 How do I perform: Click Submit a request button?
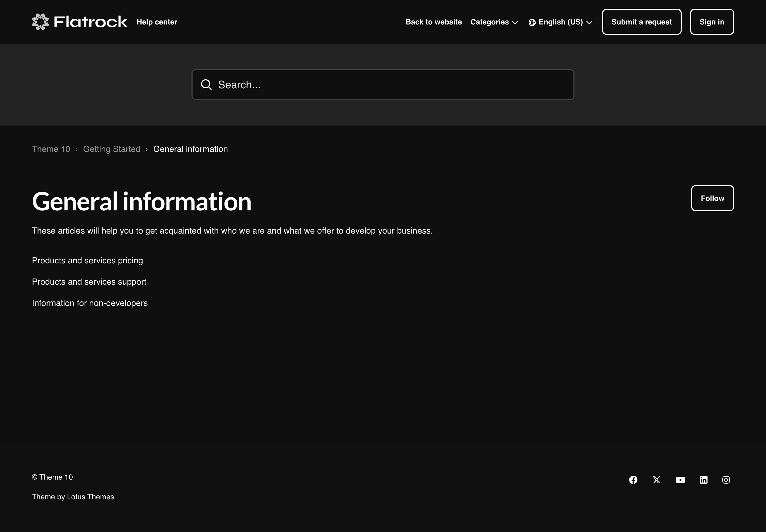tap(642, 22)
